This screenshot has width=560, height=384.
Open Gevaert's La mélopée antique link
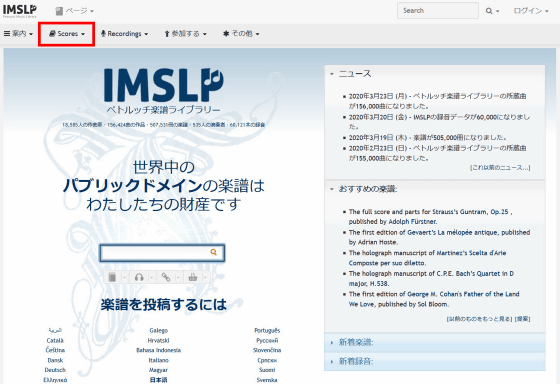452,233
